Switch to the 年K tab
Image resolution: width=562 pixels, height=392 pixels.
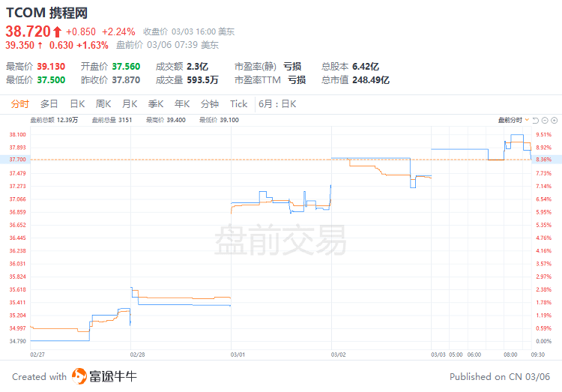point(182,104)
